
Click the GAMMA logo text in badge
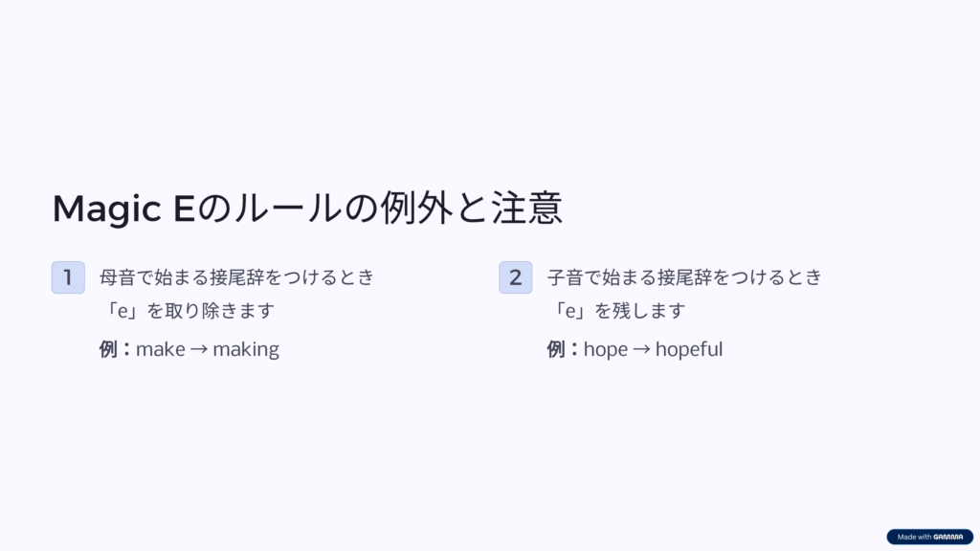click(x=948, y=537)
